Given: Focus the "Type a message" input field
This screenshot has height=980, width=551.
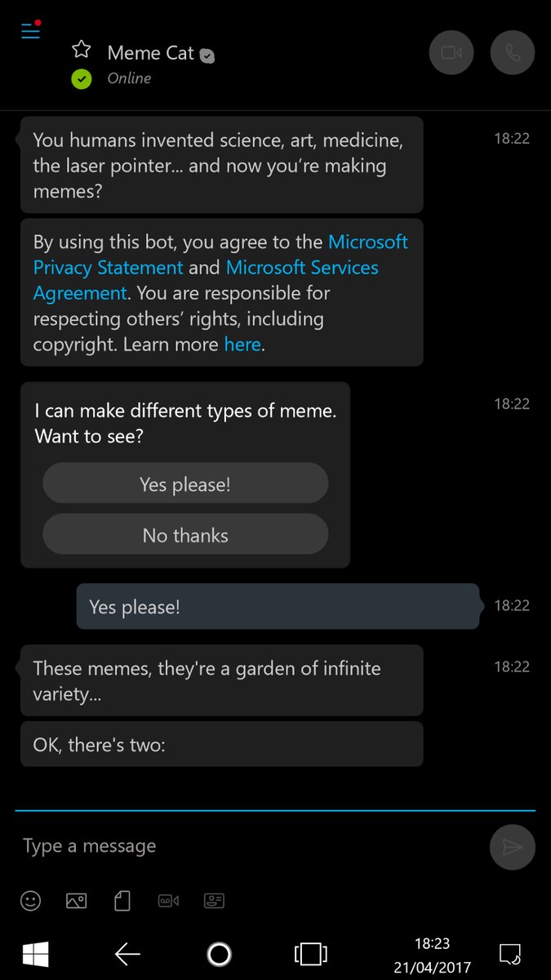Looking at the screenshot, I should (x=245, y=846).
